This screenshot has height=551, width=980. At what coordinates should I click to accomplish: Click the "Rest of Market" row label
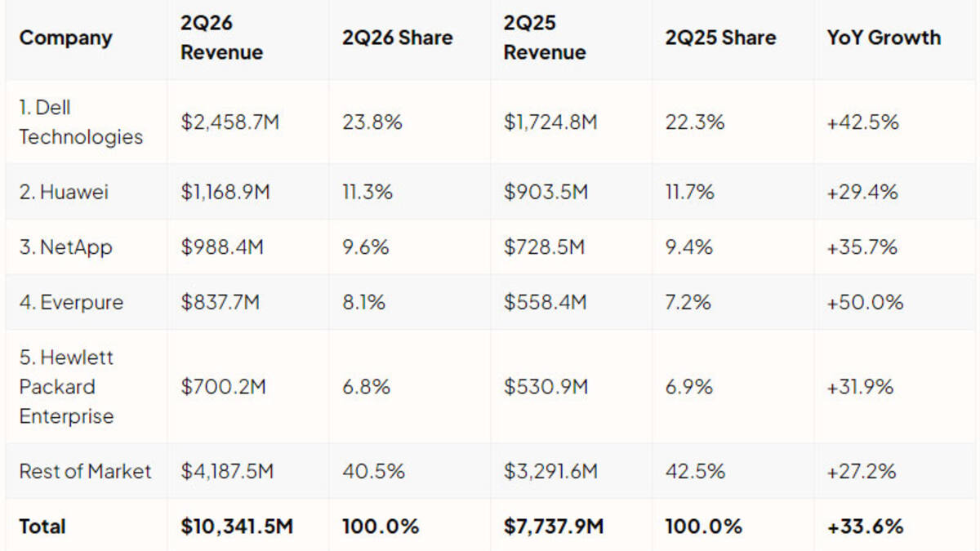[x=85, y=471]
